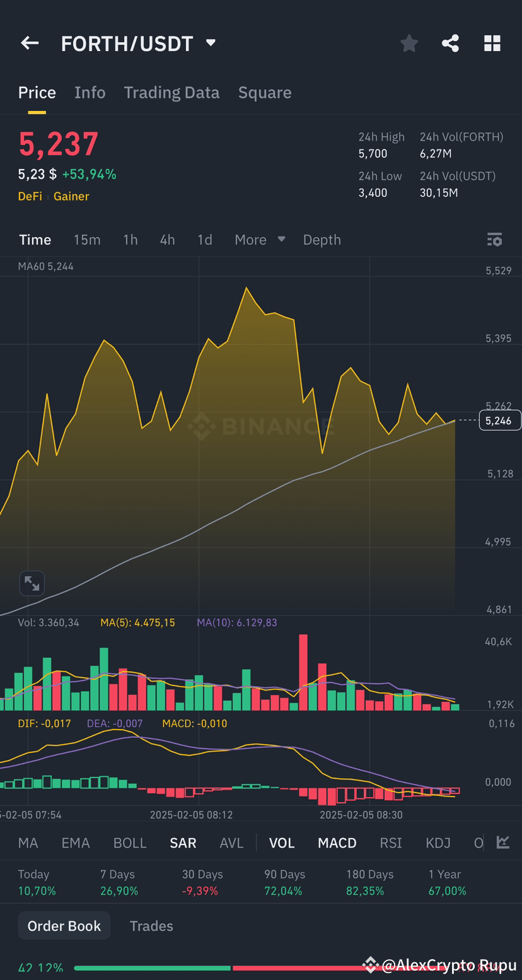Open the More timeframe dropdown
The image size is (522, 980).
click(x=258, y=240)
